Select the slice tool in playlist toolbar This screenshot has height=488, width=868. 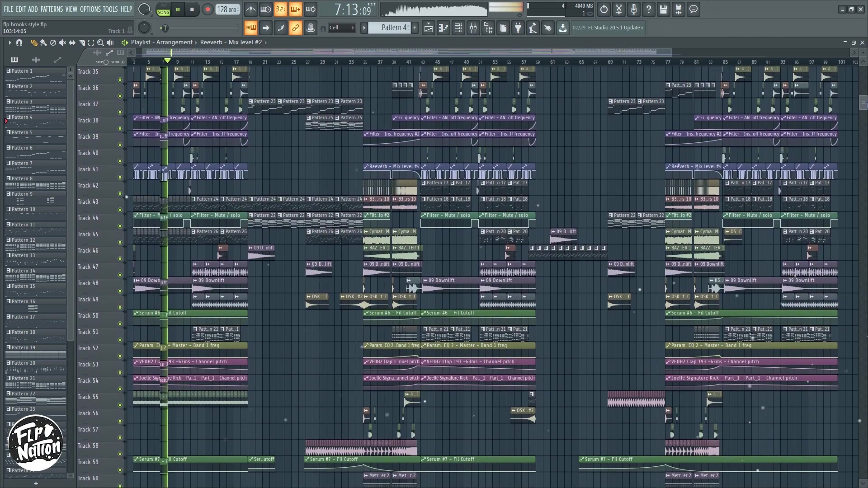pyautogui.click(x=81, y=42)
